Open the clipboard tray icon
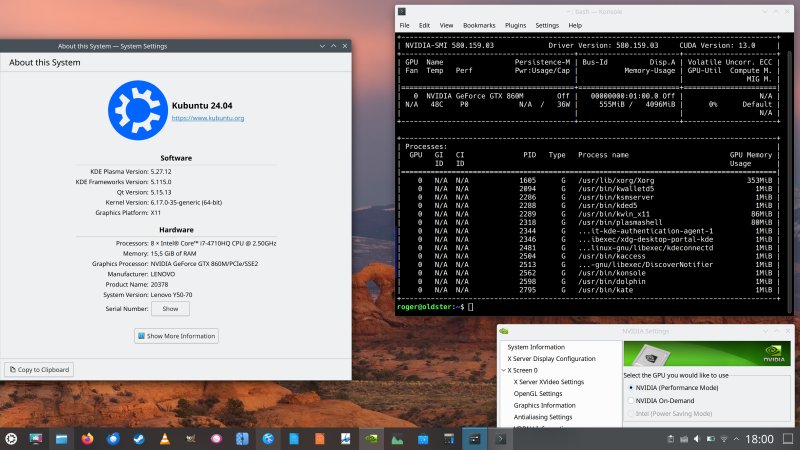The height and width of the screenshot is (450, 800). pos(670,439)
